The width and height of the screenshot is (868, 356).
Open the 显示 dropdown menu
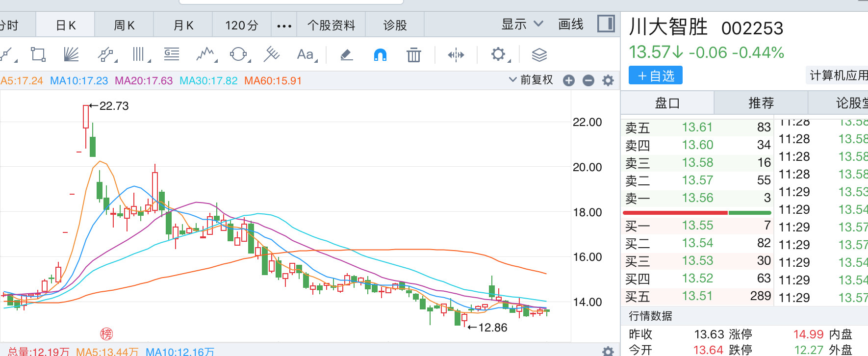(522, 25)
